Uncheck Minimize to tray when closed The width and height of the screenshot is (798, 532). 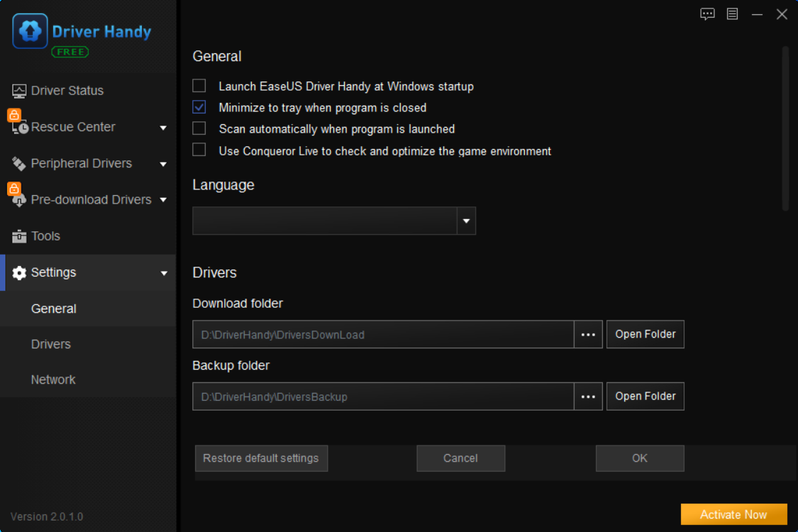point(199,107)
